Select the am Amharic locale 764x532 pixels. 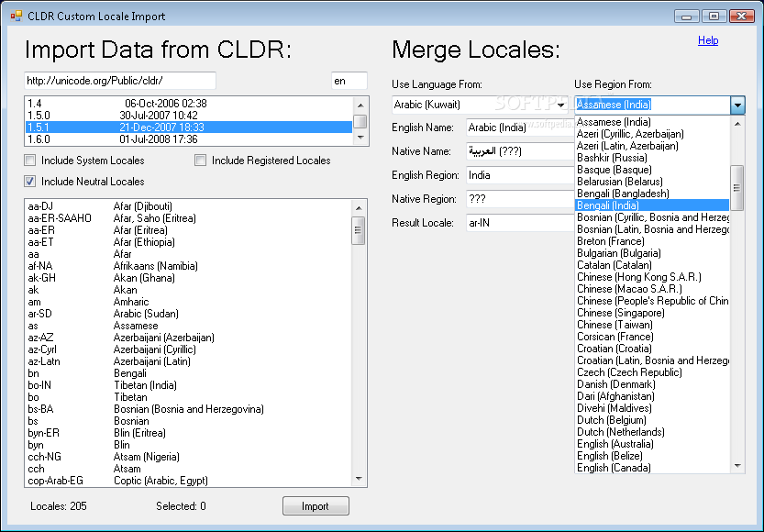(189, 302)
